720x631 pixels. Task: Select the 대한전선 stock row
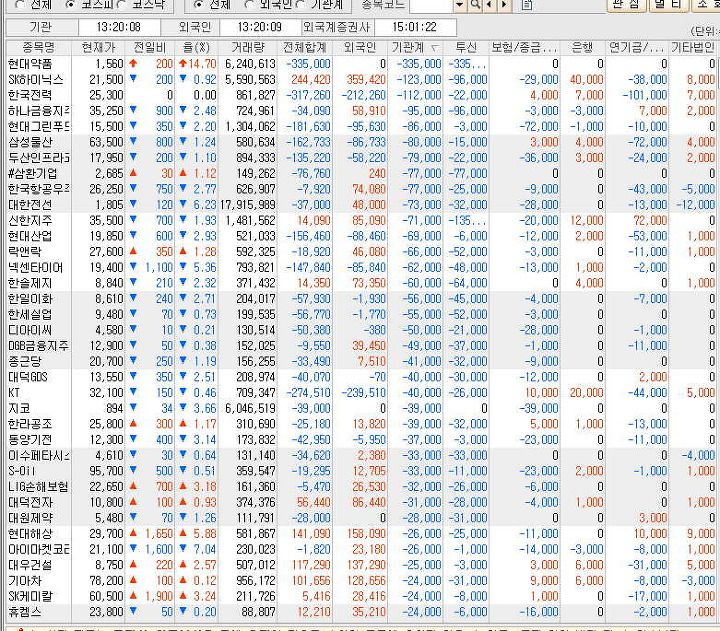tap(360, 204)
